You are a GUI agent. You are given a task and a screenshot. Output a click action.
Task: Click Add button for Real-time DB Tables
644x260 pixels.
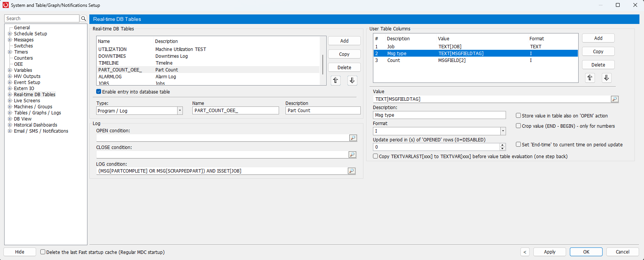coord(344,41)
